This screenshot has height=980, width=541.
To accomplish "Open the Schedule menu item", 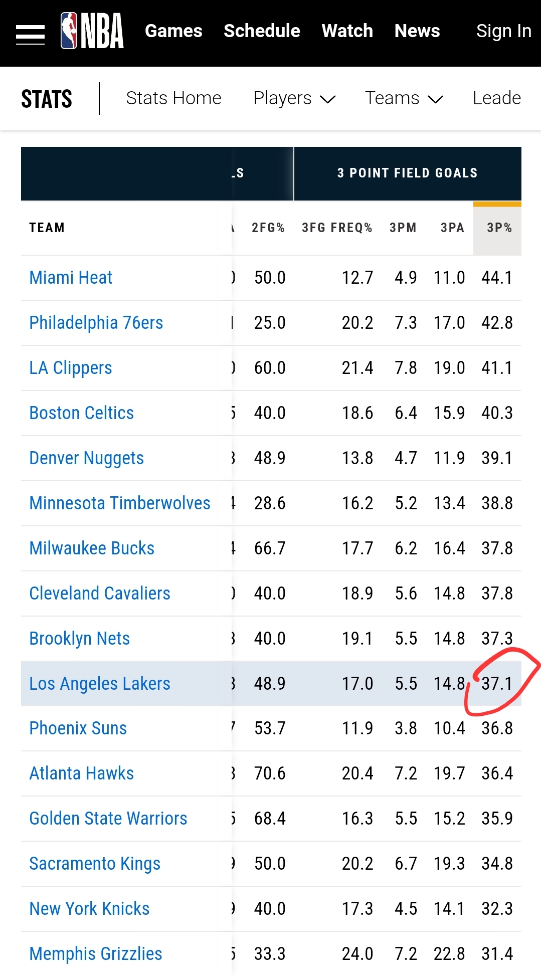I will pyautogui.click(x=262, y=31).
